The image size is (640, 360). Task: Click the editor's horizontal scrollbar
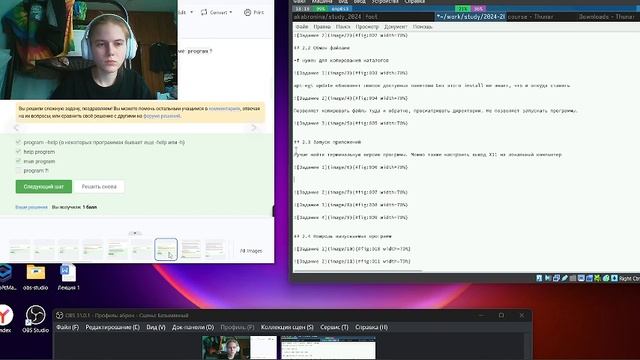click(358, 271)
